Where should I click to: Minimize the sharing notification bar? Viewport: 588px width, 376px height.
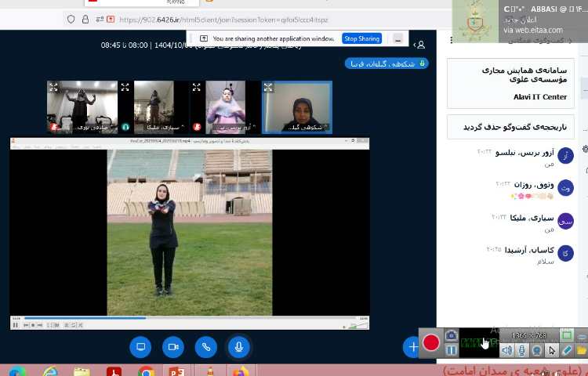397,38
